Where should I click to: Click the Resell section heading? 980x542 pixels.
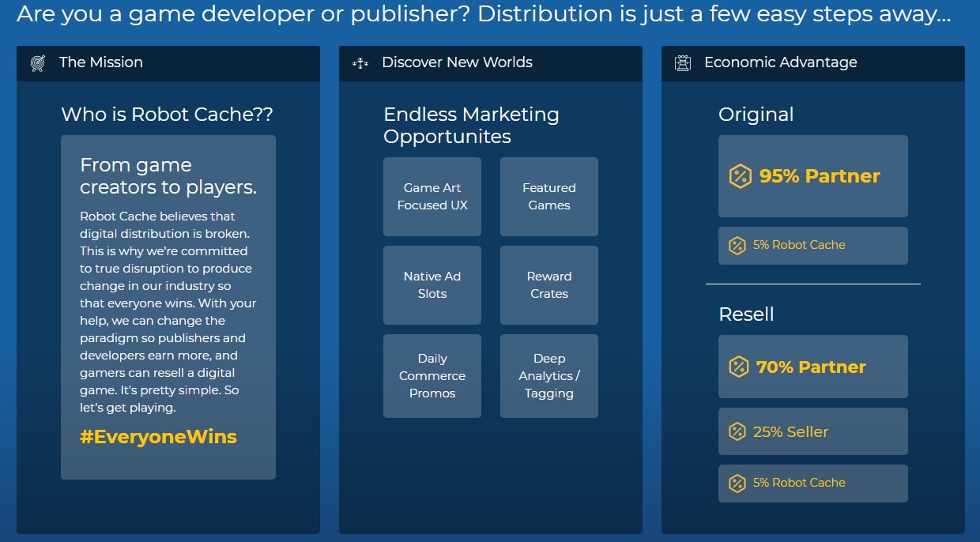coord(746,314)
